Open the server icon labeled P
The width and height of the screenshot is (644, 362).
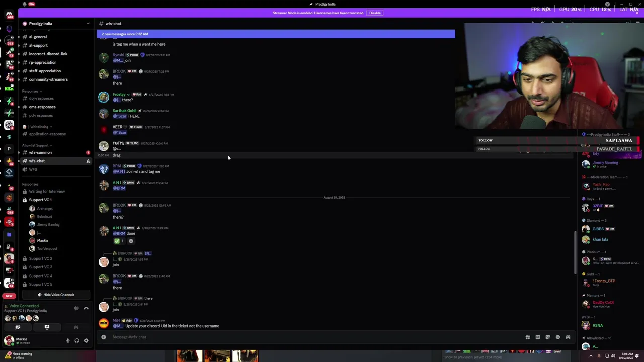(9, 149)
